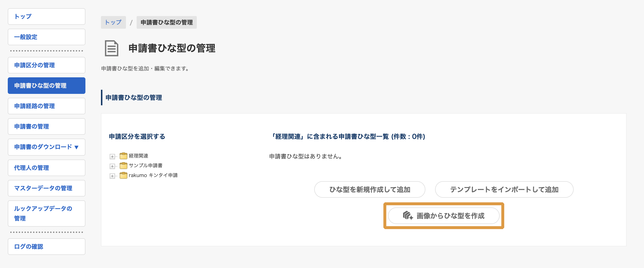
Task: Expand the 経理関連 tree node
Action: coord(112,157)
